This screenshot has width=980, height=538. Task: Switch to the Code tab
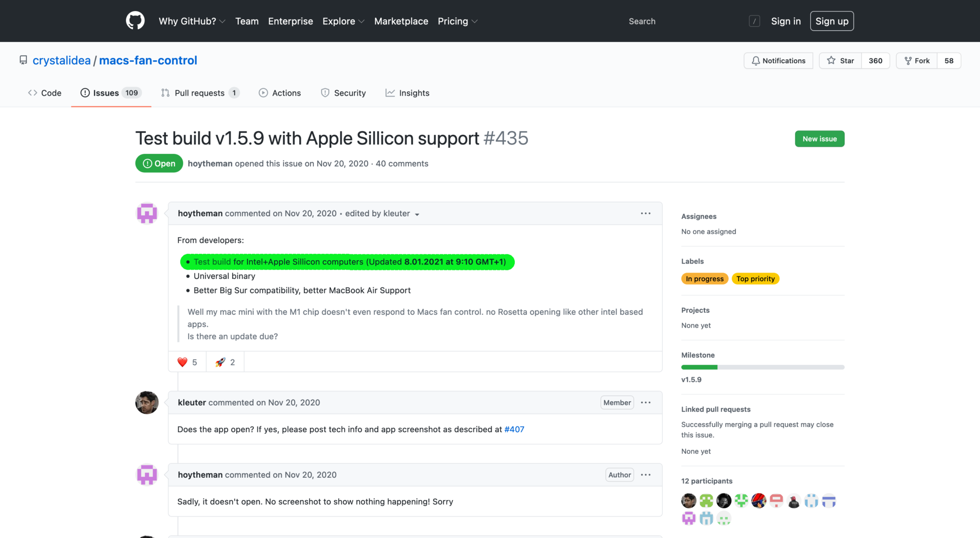click(45, 93)
